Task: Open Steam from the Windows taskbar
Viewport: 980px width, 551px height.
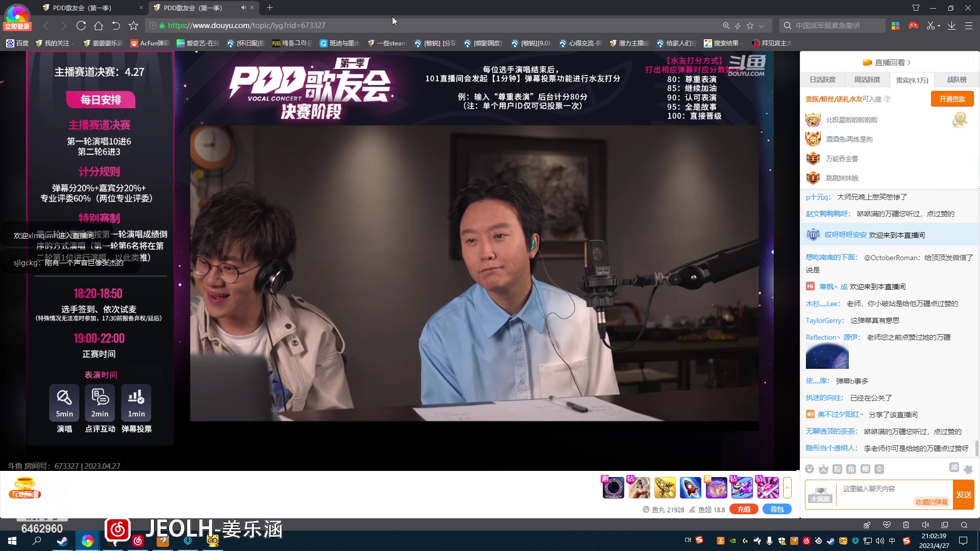Action: (62, 541)
